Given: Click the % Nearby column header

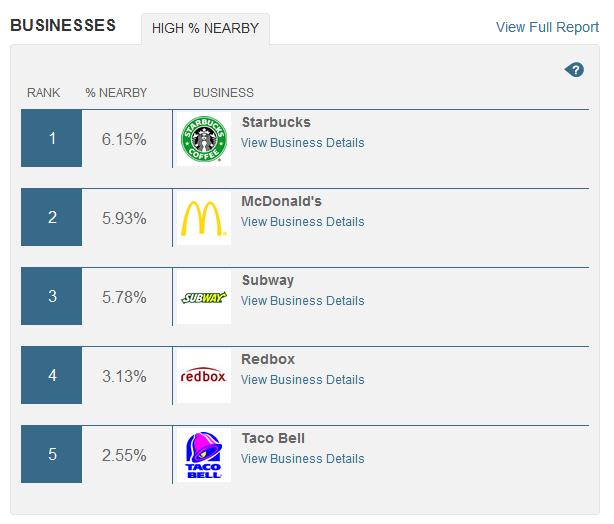Looking at the screenshot, I should point(116,93).
